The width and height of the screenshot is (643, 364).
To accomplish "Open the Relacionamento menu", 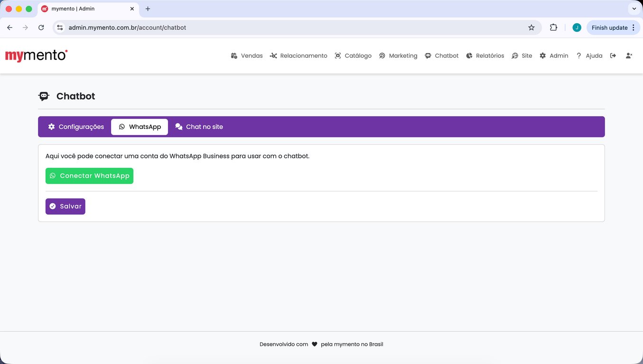I will [298, 55].
